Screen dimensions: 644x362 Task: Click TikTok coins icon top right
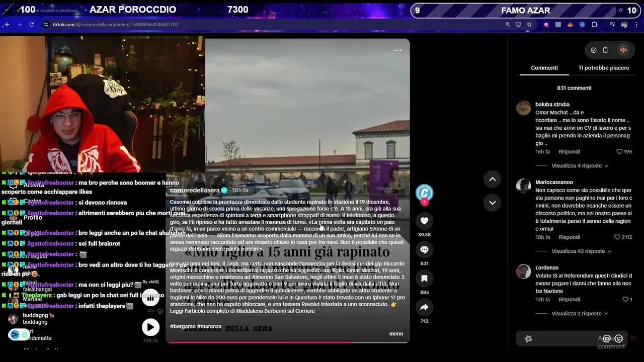pos(594,50)
